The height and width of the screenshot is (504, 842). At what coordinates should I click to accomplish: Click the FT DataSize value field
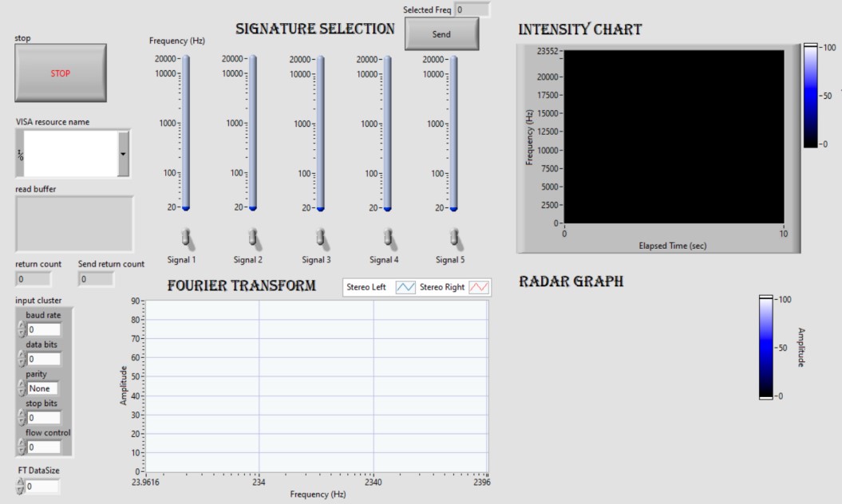(x=42, y=486)
